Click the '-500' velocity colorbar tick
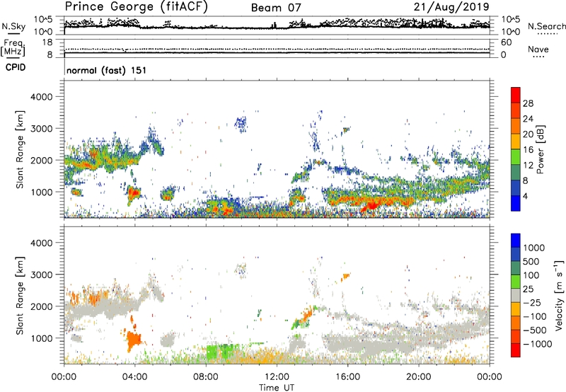The image size is (566, 392). (535, 330)
